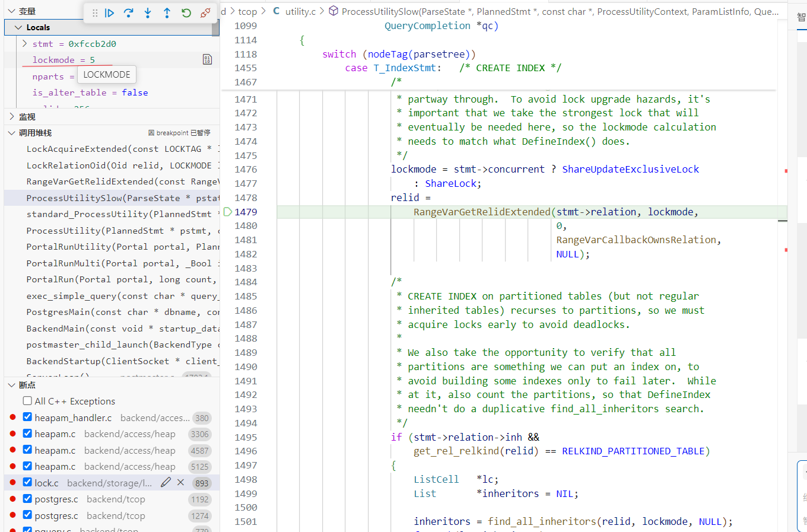Uncheck the heapam_handler.c breakpoint
Viewport: 807px width, 532px height.
pos(27,418)
